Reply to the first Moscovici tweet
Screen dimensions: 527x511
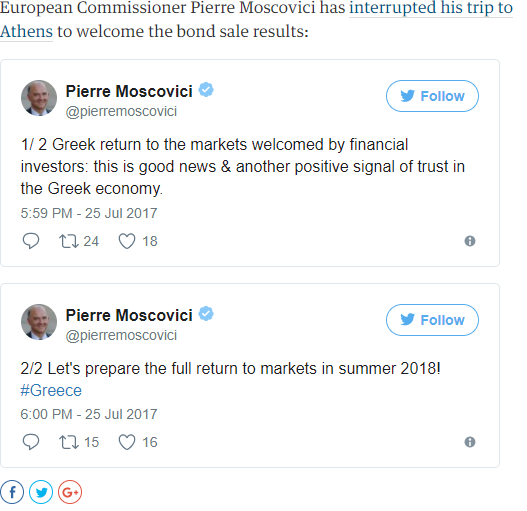pos(31,241)
